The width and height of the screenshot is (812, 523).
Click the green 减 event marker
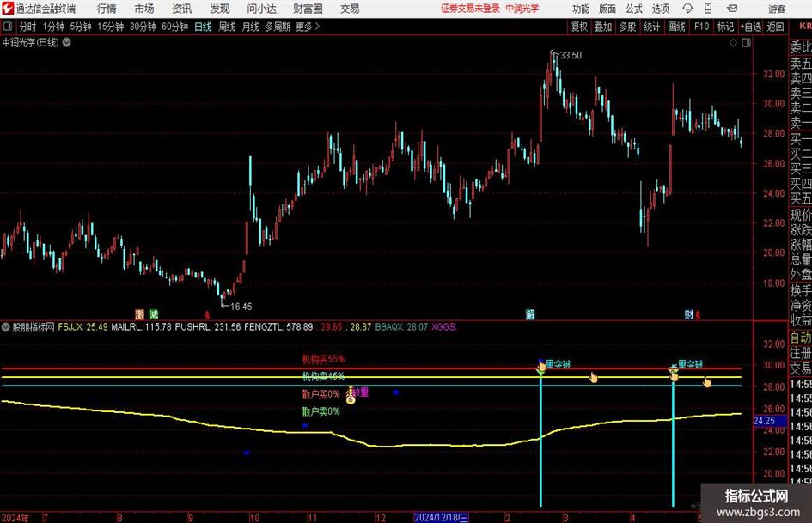(153, 313)
